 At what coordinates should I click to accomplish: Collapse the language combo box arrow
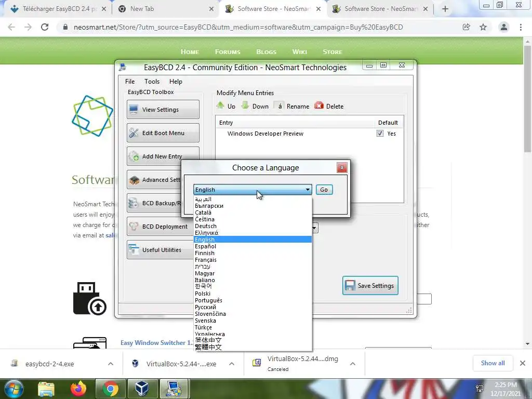[308, 190]
